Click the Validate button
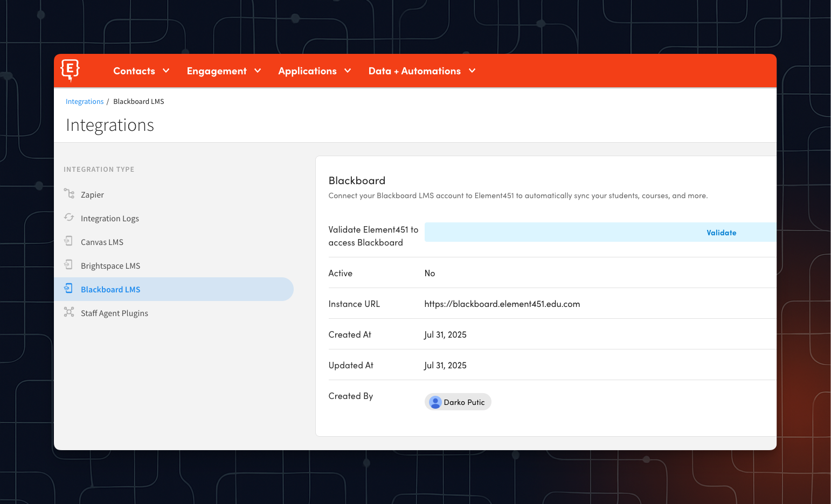This screenshot has height=504, width=831. pos(600,232)
